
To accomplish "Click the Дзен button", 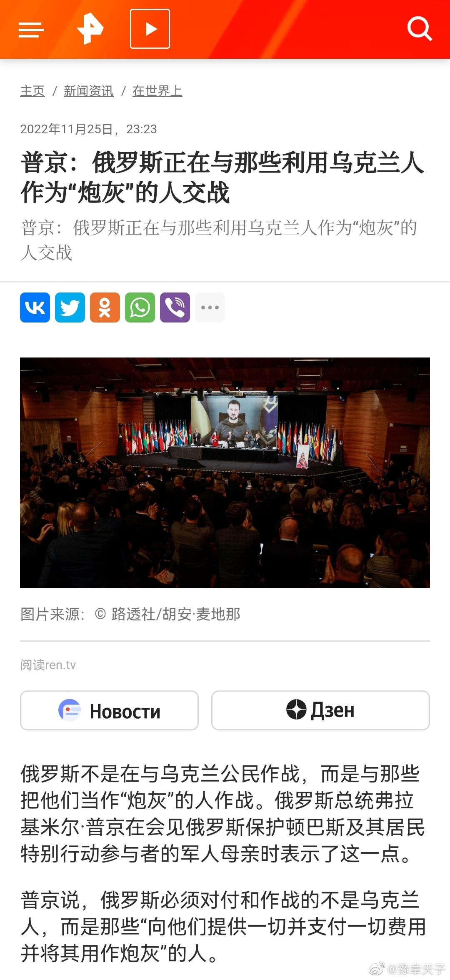I will (320, 710).
